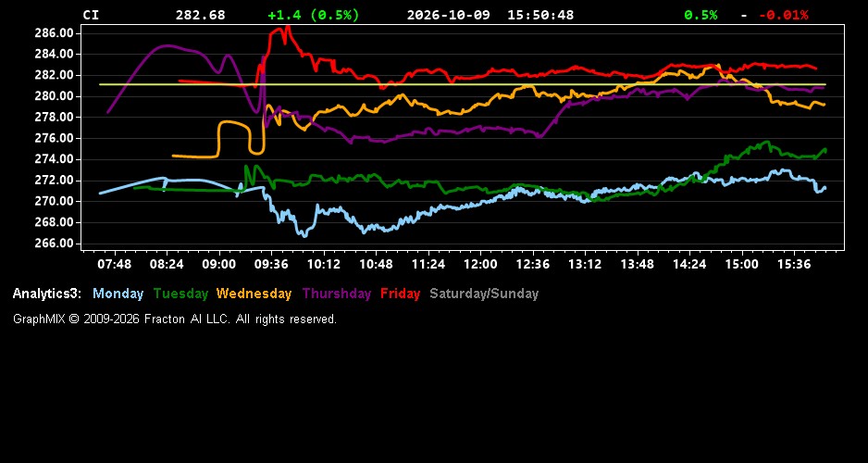Click the 08:24 time axis label
The width and height of the screenshot is (868, 463).
[x=167, y=265]
